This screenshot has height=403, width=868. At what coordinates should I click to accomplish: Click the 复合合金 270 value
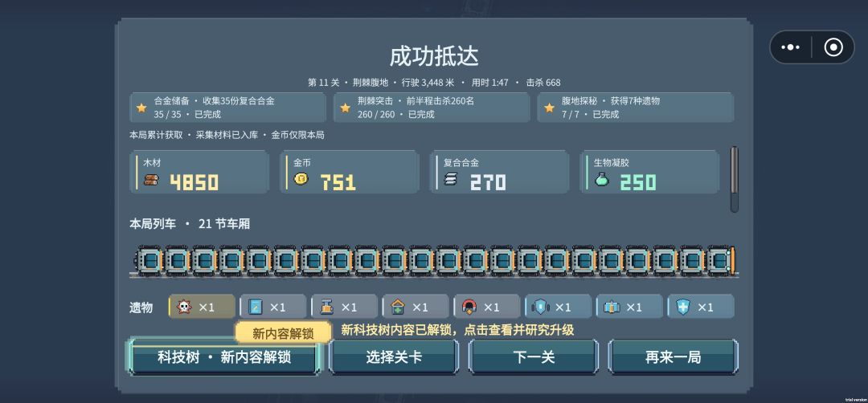point(488,182)
